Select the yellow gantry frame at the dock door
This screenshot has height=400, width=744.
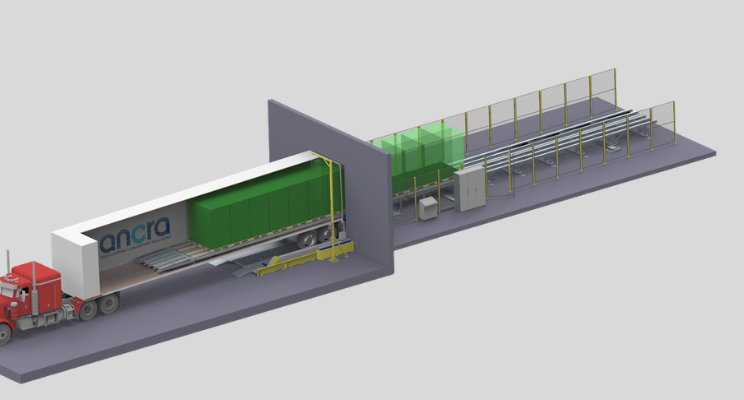pyautogui.click(x=330, y=206)
